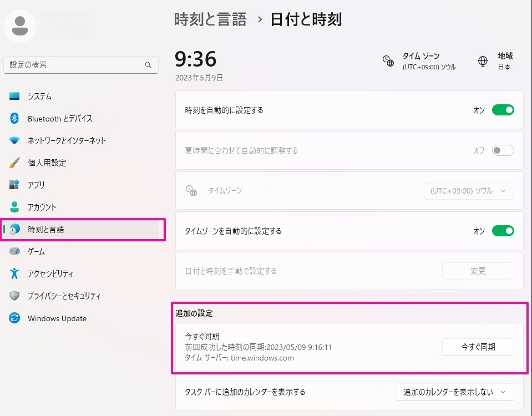Click the Windows Update sync icon
The height and width of the screenshot is (416, 532).
pos(14,318)
